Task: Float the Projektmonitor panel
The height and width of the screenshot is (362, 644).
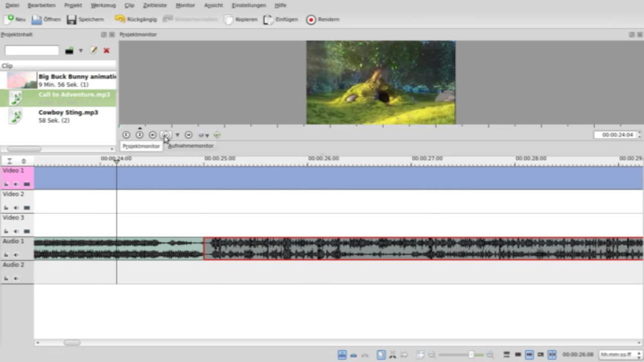Action: 631,35
